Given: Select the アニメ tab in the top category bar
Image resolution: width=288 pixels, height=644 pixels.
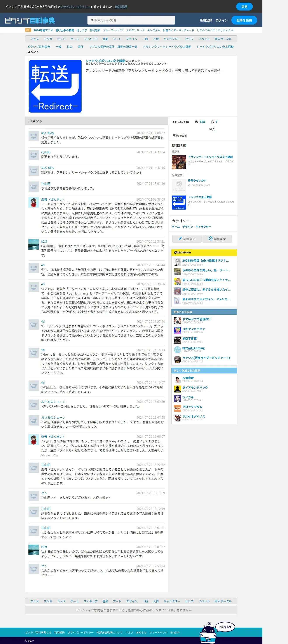Looking at the screenshot, I should pos(34,39).
